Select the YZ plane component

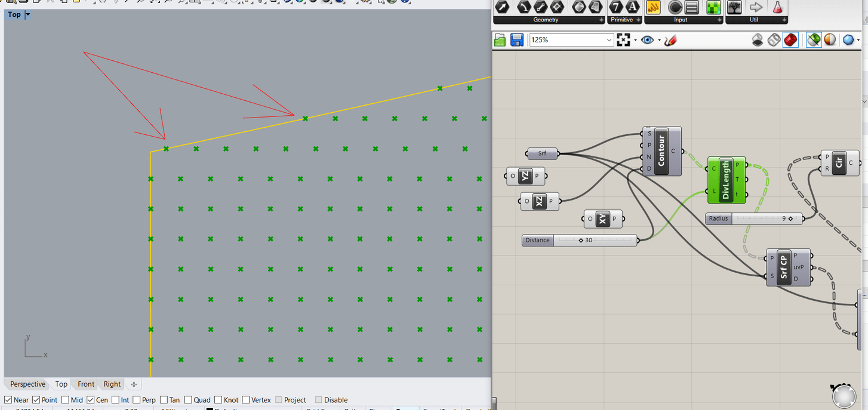525,176
